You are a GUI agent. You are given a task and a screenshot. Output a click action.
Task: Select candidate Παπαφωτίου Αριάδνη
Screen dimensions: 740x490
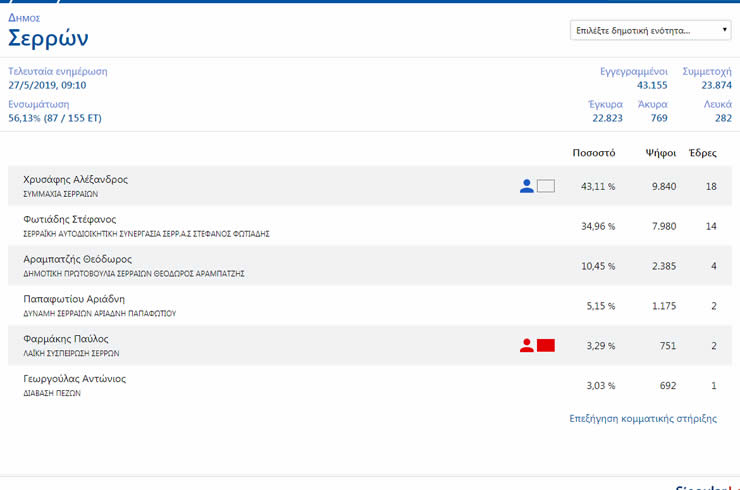pos(74,299)
